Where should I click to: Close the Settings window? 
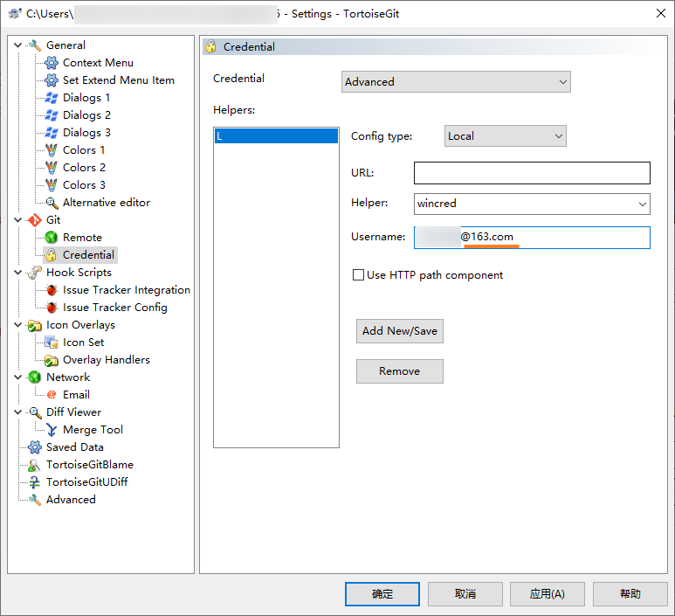[x=661, y=13]
